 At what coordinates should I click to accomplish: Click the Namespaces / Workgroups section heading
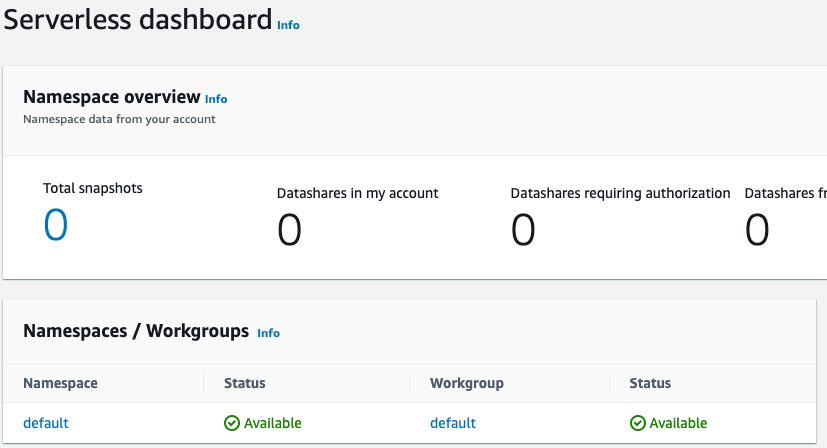136,331
